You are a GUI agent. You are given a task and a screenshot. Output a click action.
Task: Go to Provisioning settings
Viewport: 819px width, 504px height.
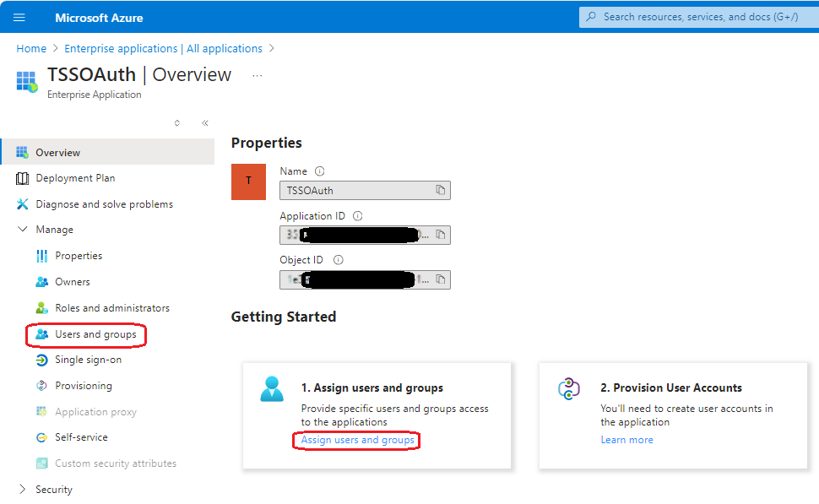pyautogui.click(x=84, y=386)
